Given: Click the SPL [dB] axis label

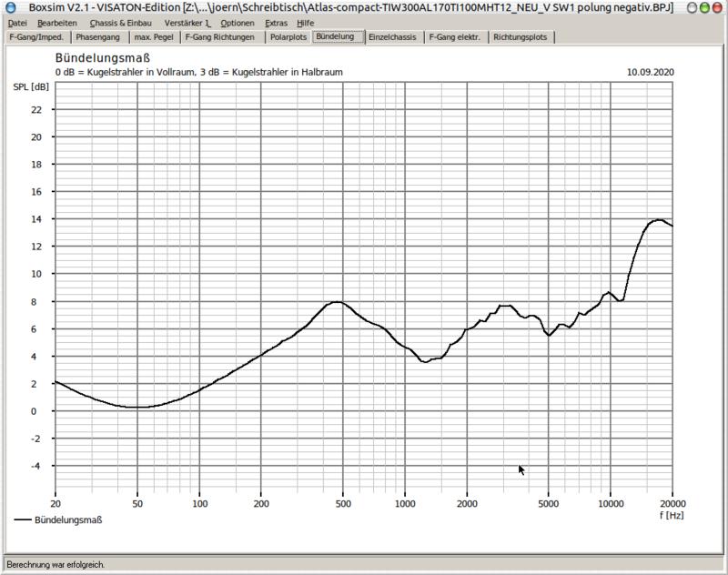Looking at the screenshot, I should click(31, 86).
